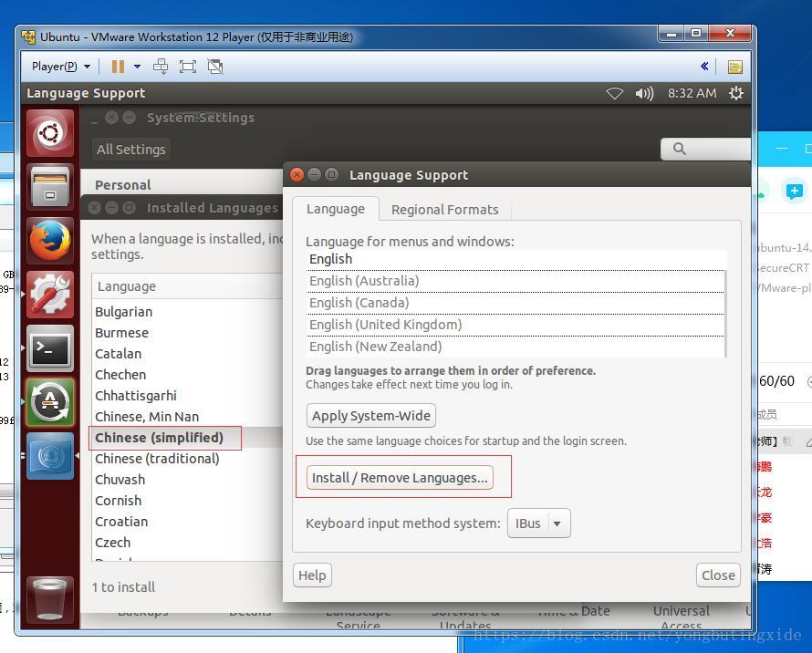Click the VMware pause button
Viewport: 812px width, 653px height.
click(118, 67)
